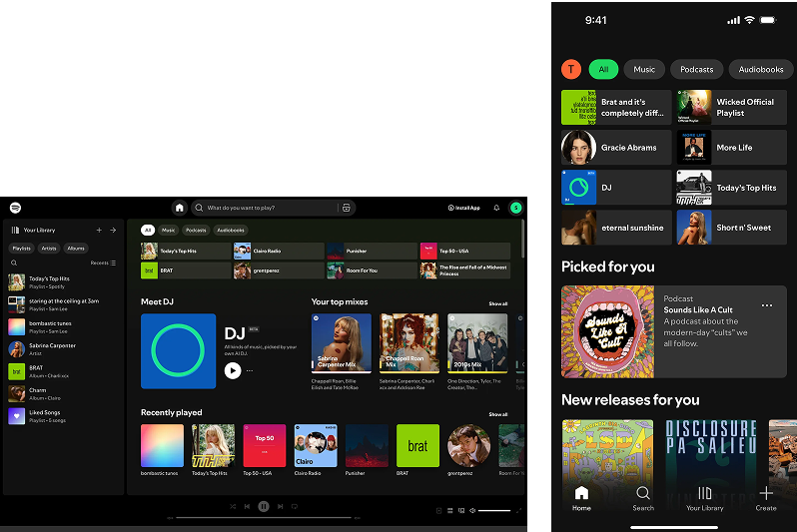Open the Punisher shortcut tile on desktop
Screen dimensions: 797x532
[x=372, y=251]
